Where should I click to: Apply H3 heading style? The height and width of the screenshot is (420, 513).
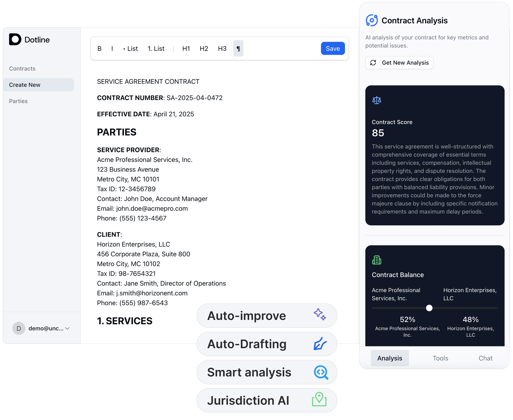(x=222, y=49)
